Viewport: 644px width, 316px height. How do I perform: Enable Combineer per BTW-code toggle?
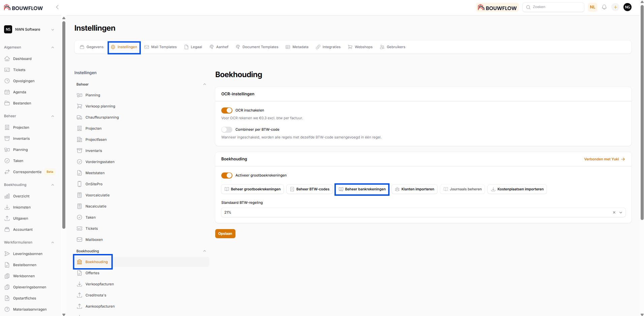point(227,130)
